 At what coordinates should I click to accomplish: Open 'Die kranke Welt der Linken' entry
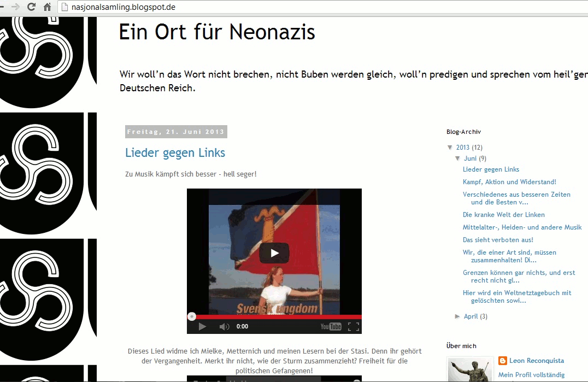504,215
